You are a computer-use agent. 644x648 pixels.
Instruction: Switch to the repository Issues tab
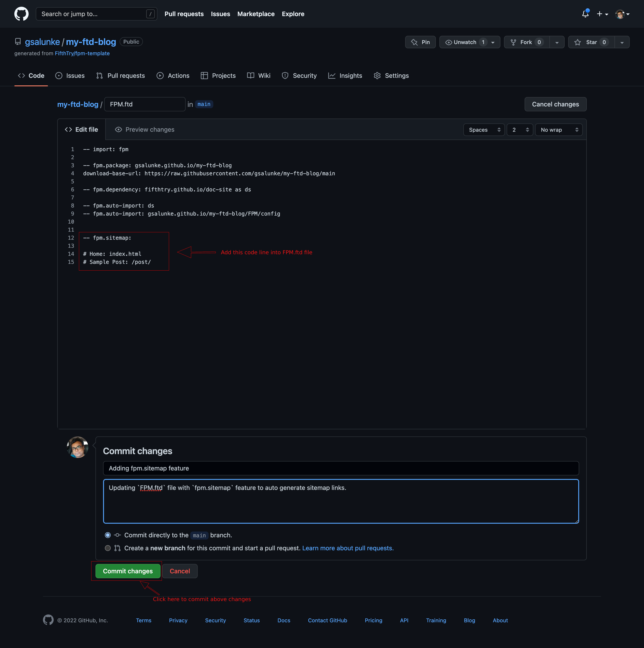70,76
